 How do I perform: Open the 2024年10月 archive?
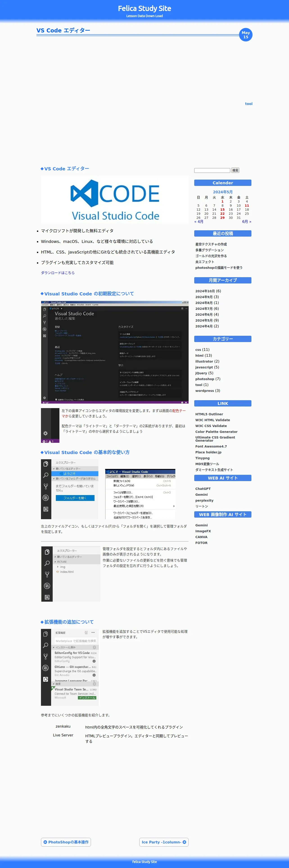(205, 291)
